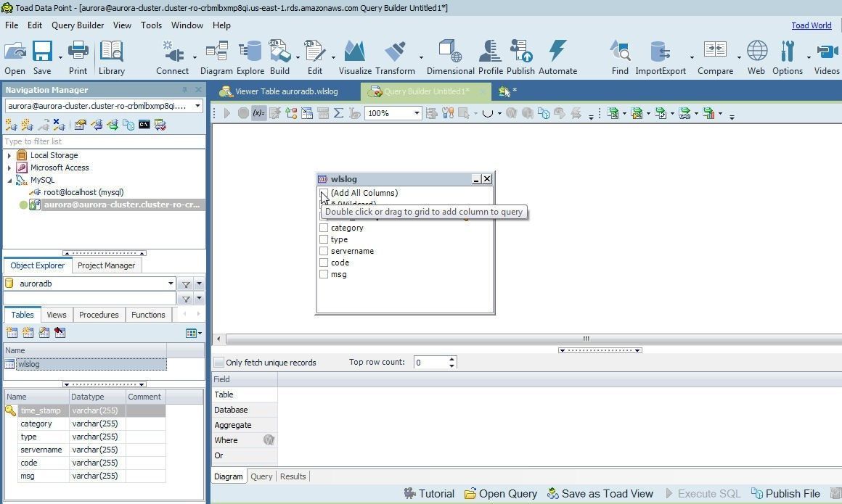Image resolution: width=842 pixels, height=504 pixels.
Task: Expand the Microsoft Access tree node
Action: click(9, 168)
